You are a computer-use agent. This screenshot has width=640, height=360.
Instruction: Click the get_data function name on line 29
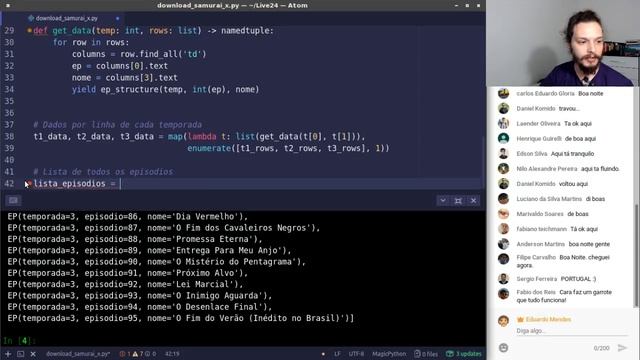(71, 31)
